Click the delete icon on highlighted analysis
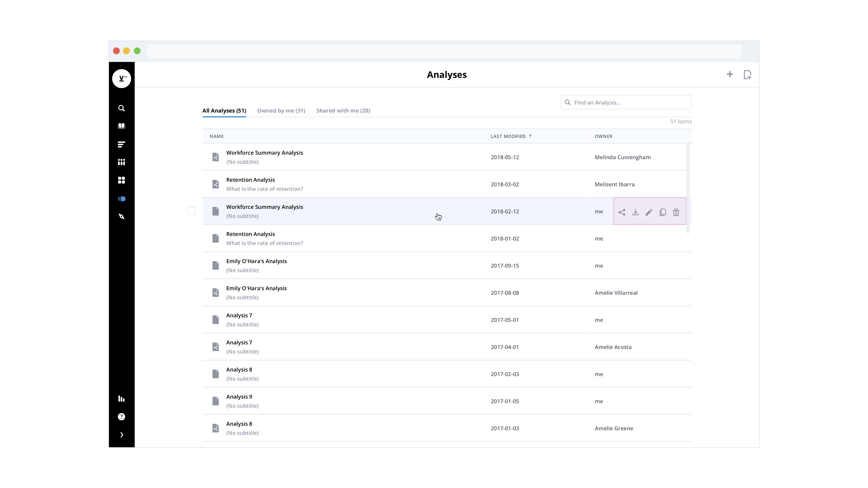 point(676,211)
